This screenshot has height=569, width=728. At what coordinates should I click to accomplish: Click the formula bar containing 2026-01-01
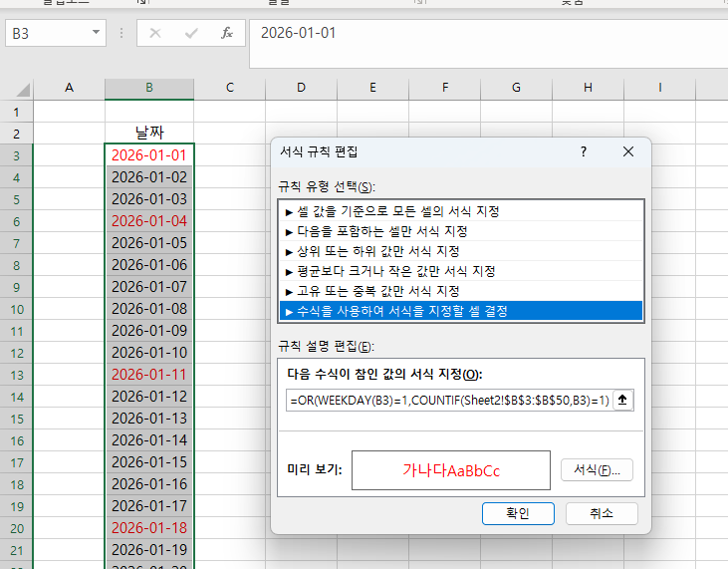[488, 44]
